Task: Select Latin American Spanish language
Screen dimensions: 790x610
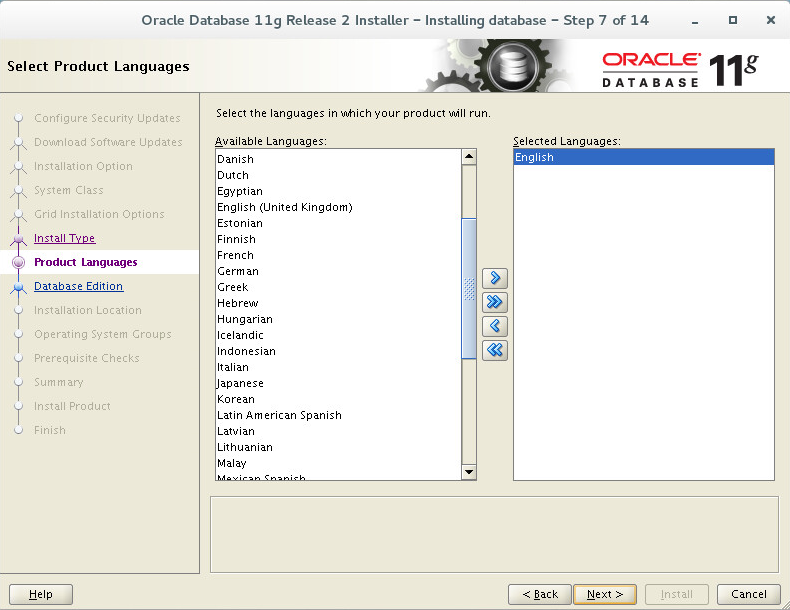Action: pyautogui.click(x=338, y=415)
